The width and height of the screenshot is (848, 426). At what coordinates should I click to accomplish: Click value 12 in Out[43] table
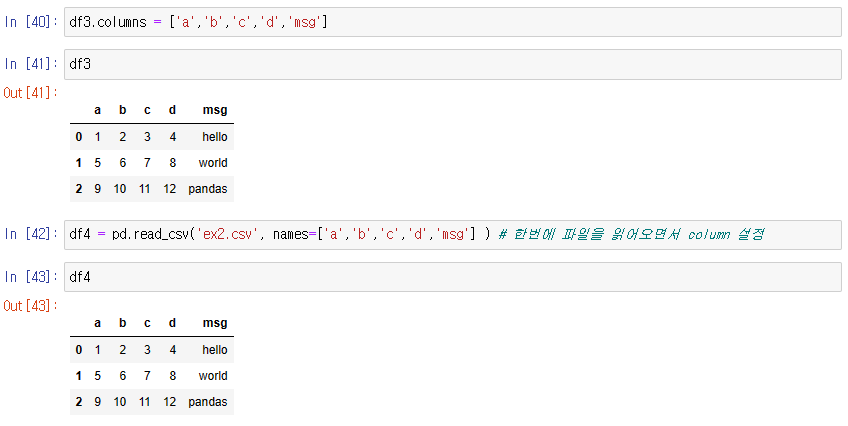click(x=170, y=402)
